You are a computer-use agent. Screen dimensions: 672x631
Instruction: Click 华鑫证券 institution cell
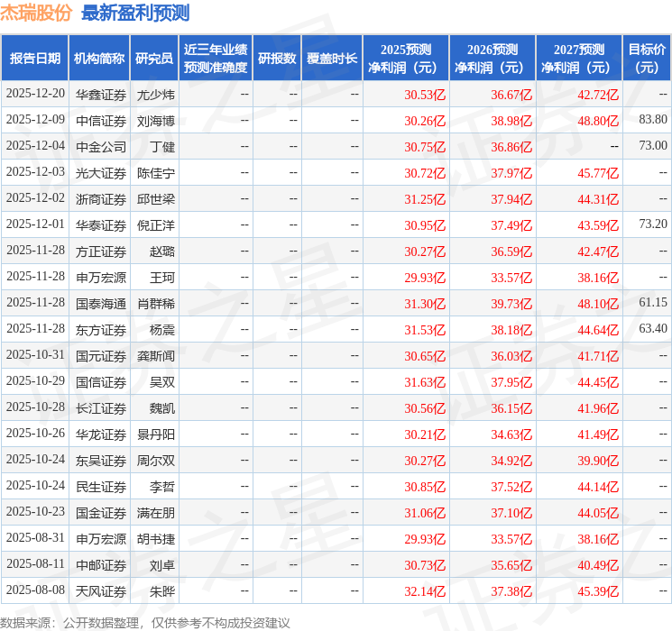click(x=101, y=95)
